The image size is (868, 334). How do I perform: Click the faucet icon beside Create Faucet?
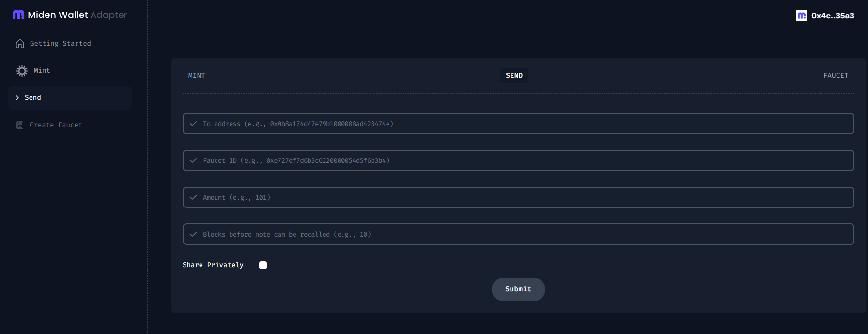point(20,125)
